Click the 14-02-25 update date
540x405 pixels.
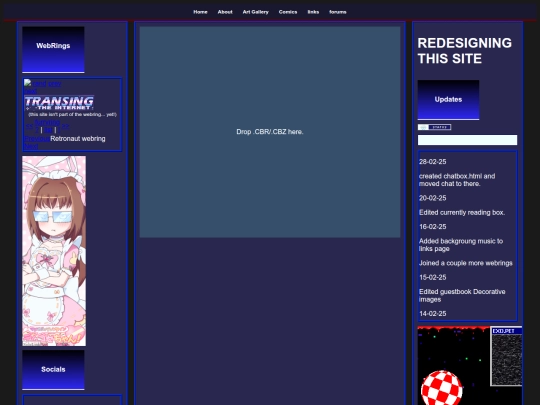coord(433,314)
